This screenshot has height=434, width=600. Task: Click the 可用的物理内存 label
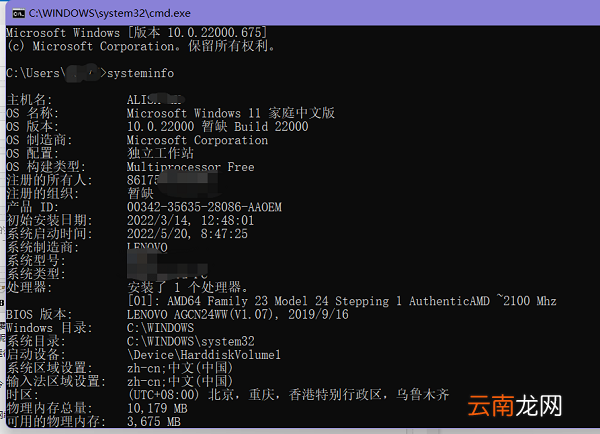[56, 421]
